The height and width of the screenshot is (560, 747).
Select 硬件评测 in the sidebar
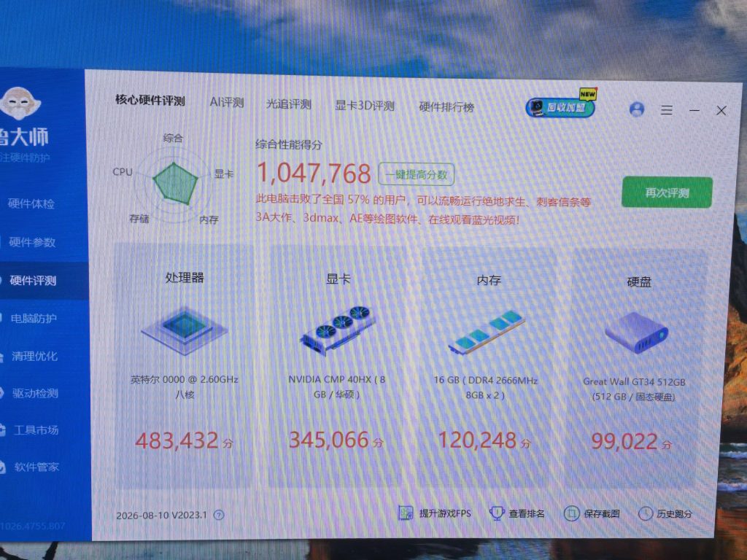[32, 281]
